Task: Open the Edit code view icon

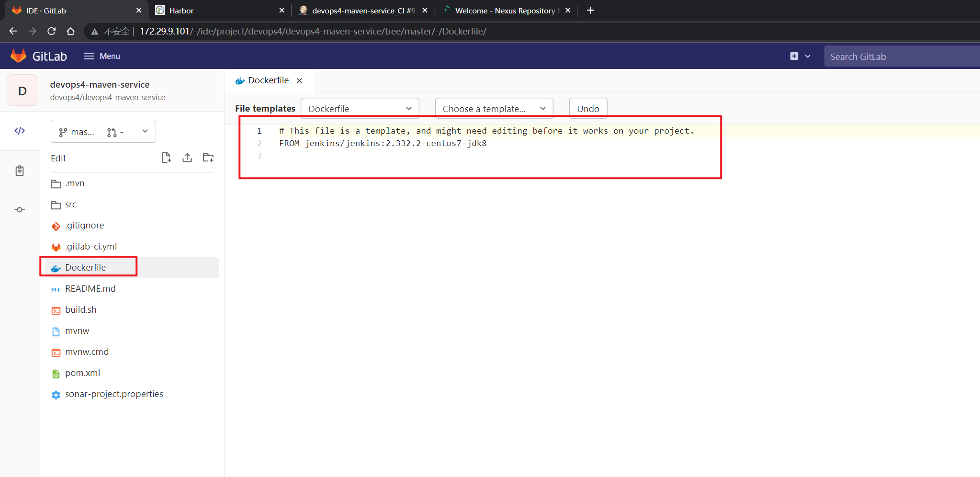Action: point(20,131)
